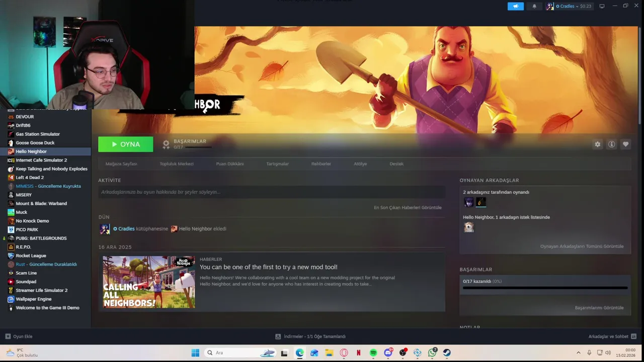Open the notifications bell

534,6
